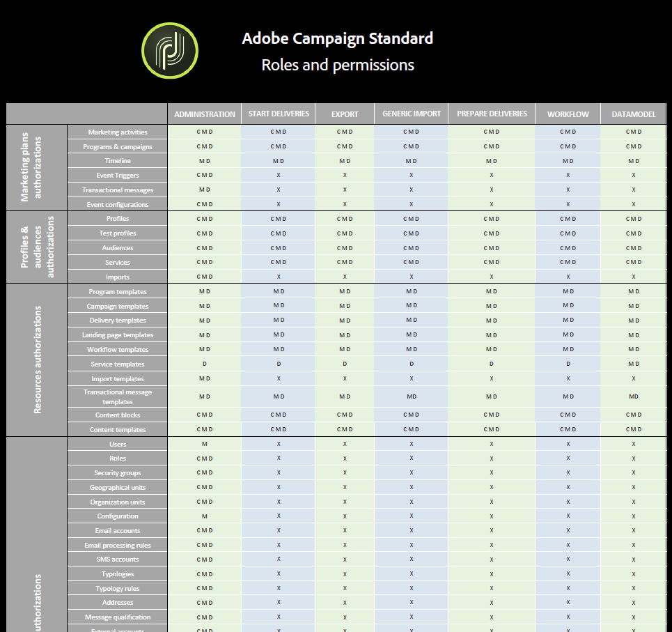
Task: Click the Event Triggers ADMINISTRATION cell C M D
Action: tap(205, 176)
